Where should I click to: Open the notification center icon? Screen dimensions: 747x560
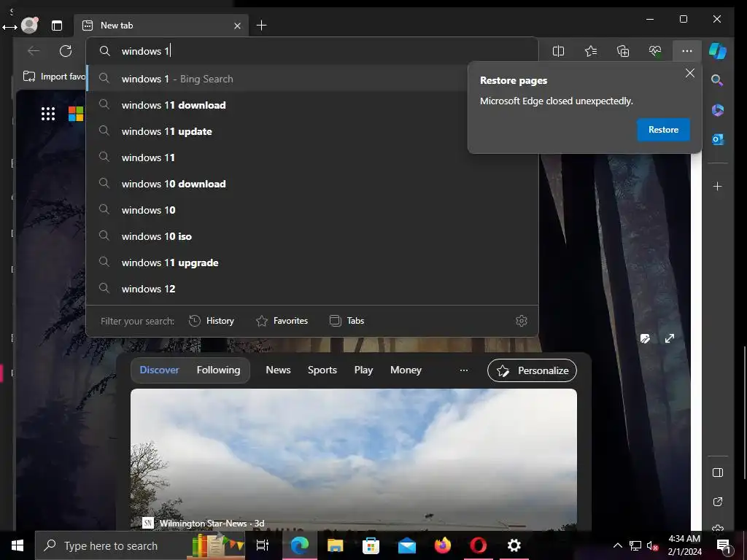pyautogui.click(x=723, y=546)
